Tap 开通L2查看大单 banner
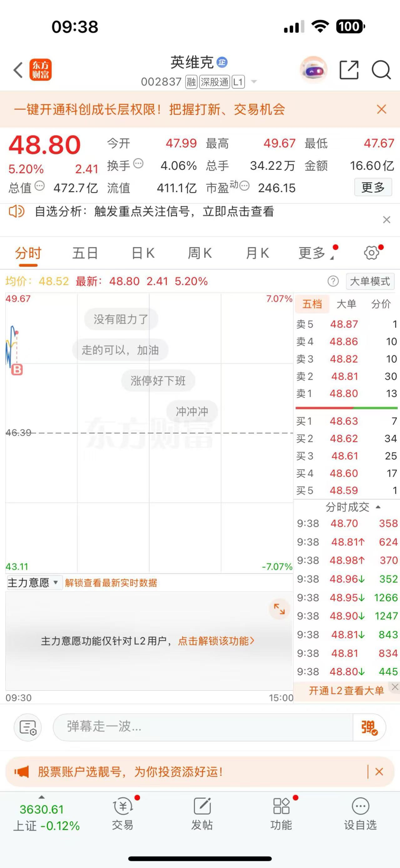This screenshot has height=868, width=400. pos(346,691)
